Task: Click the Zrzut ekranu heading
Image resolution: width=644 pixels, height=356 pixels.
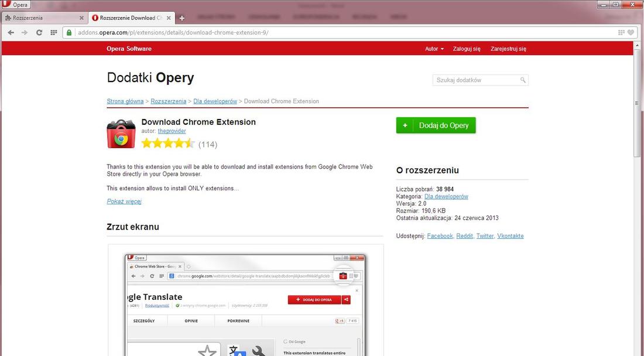Action: [x=133, y=227]
